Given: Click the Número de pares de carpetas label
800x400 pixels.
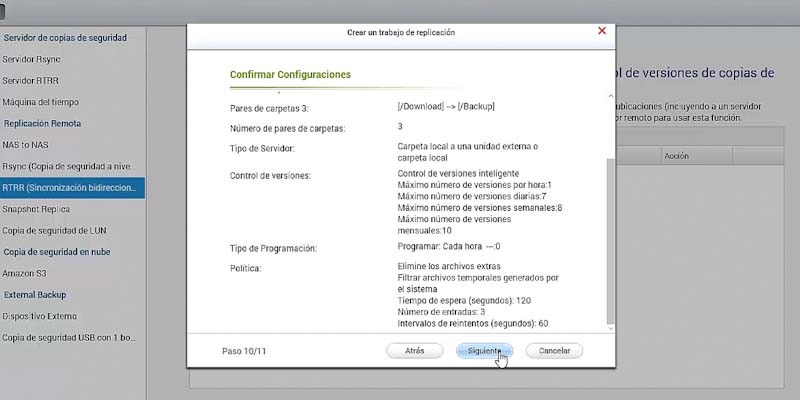Looking at the screenshot, I should pos(288,129).
